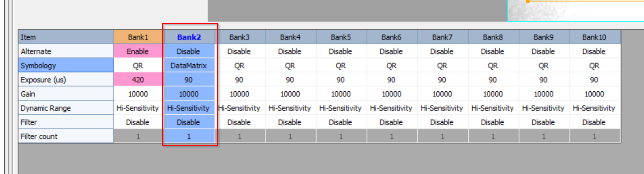Select the Bank2 column header

click(x=189, y=37)
